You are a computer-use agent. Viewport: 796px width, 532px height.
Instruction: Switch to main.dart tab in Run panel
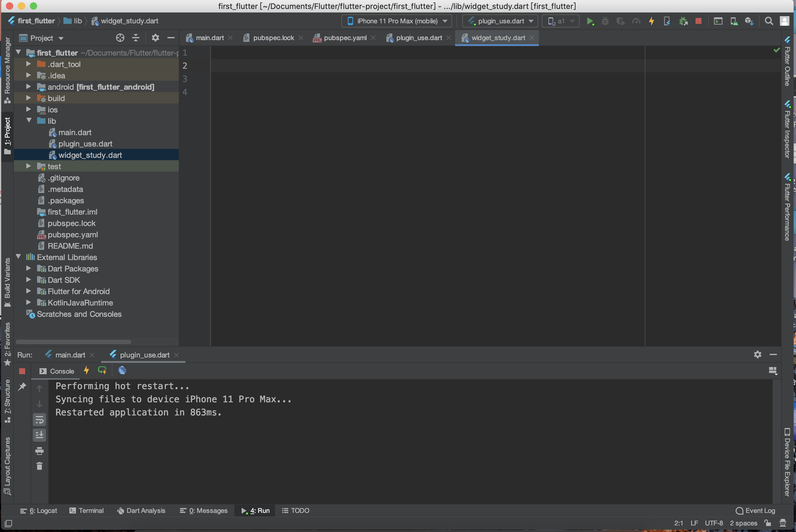[x=70, y=355]
